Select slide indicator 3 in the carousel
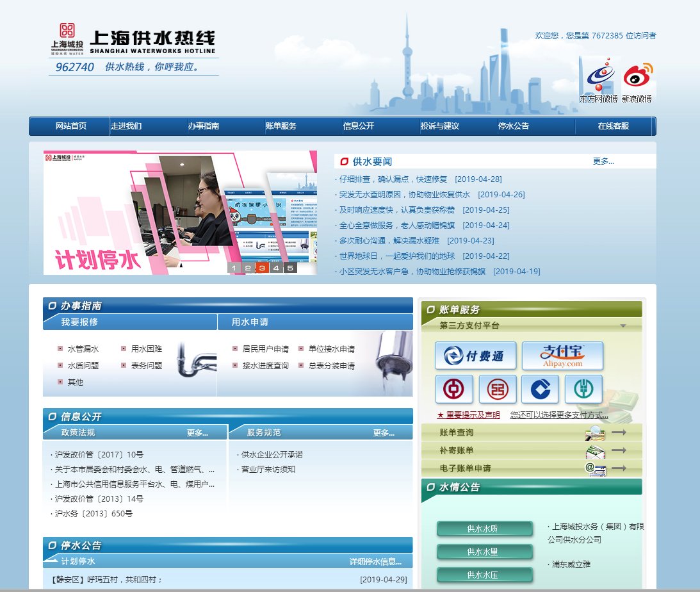Screen dimensions: 700x592 click(x=261, y=267)
